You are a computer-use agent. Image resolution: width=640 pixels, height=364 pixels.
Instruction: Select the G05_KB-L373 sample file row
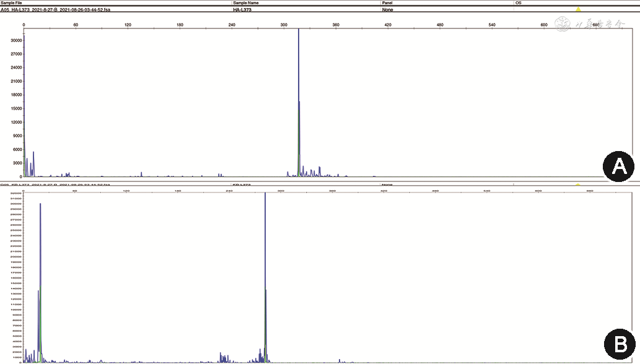pos(56,184)
